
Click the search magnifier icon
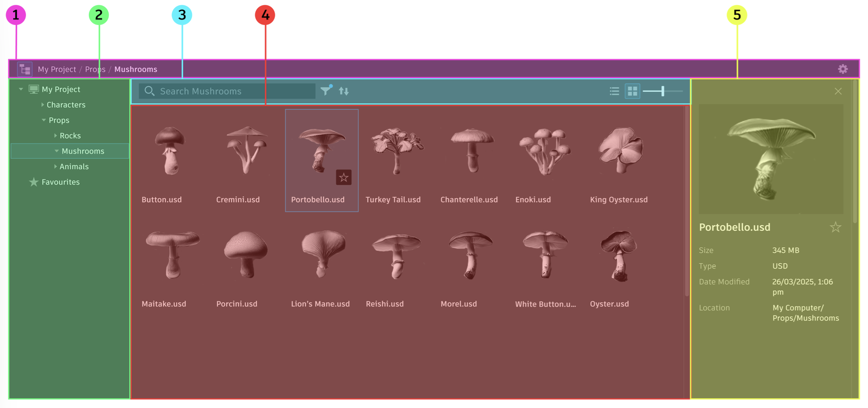149,91
